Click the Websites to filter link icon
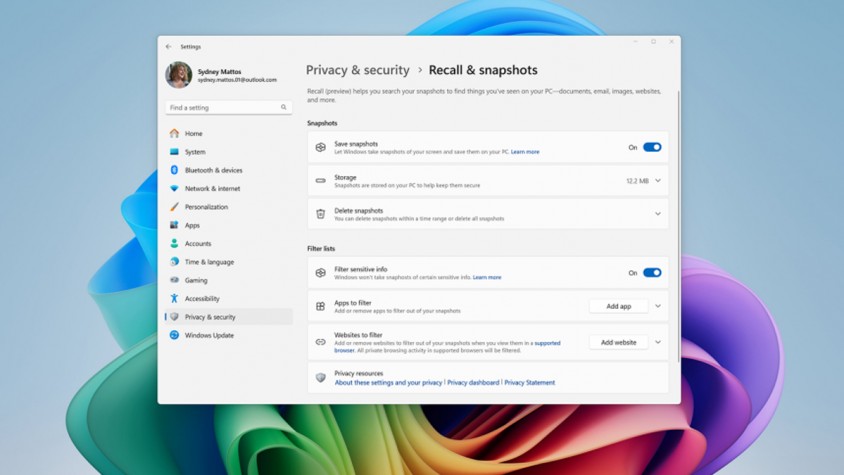The height and width of the screenshot is (475, 844). tap(320, 342)
